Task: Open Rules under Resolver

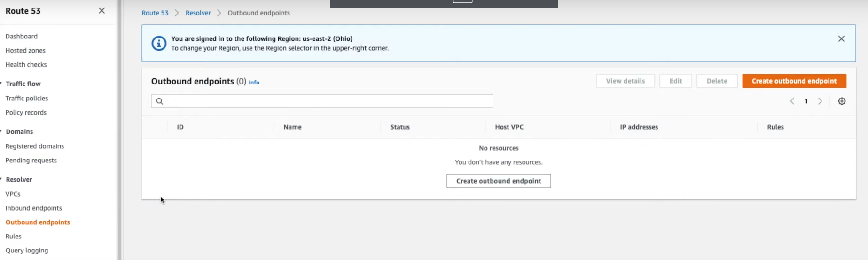Action: (x=13, y=236)
